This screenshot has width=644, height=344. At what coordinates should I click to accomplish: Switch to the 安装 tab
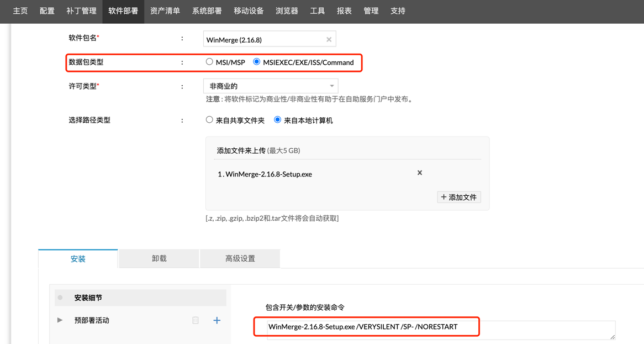point(78,259)
